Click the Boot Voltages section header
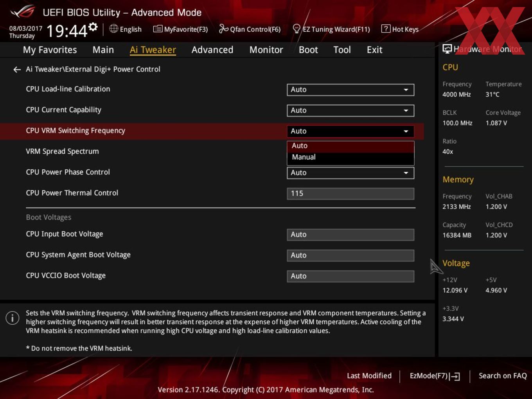 49,217
